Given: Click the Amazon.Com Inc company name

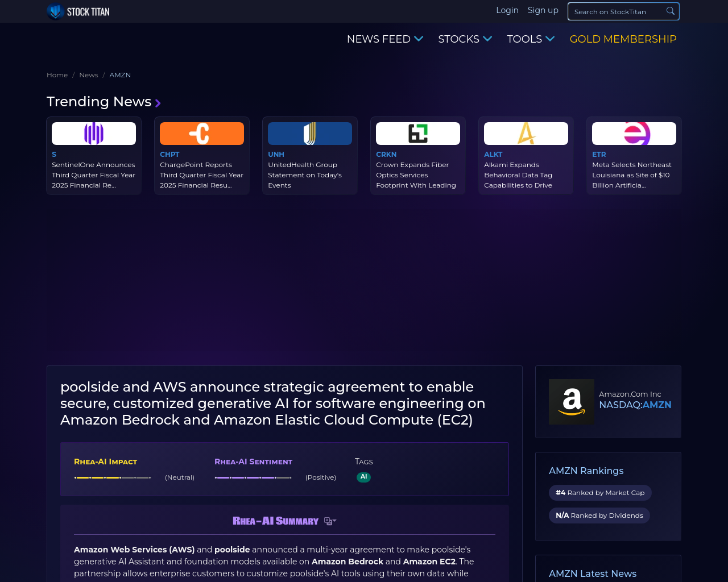Looking at the screenshot, I should (630, 394).
